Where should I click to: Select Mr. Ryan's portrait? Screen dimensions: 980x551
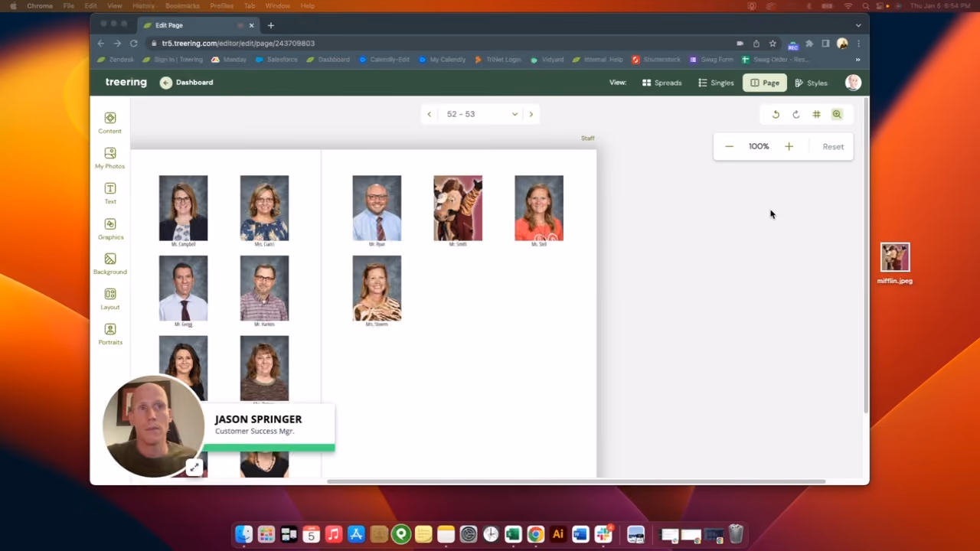click(x=377, y=208)
